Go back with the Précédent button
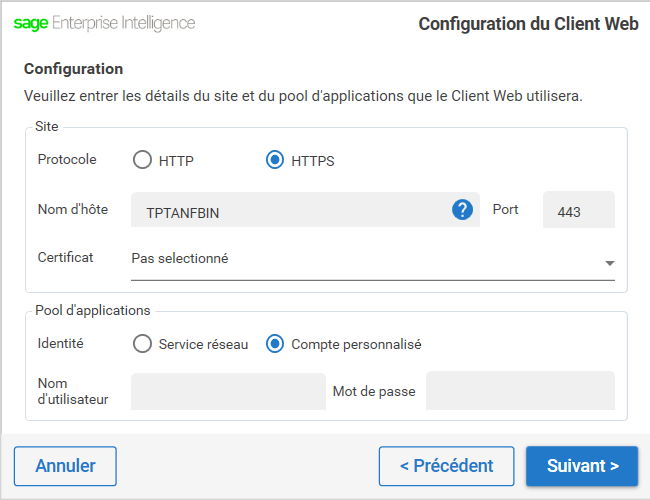 (x=446, y=466)
